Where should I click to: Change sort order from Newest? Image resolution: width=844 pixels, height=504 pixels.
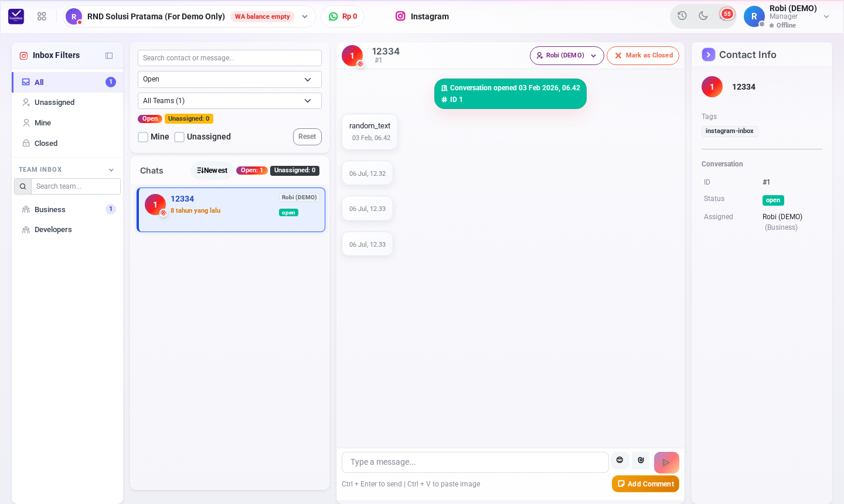click(x=212, y=171)
